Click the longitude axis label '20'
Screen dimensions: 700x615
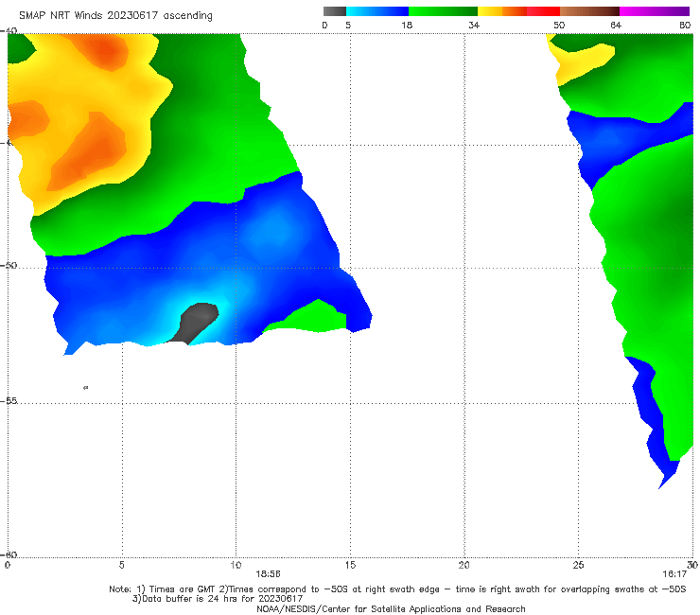point(464,565)
